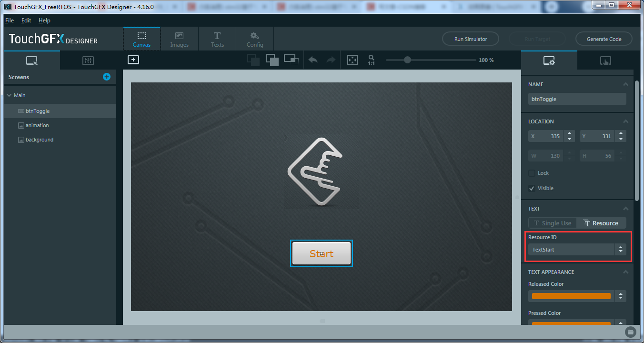
Task: Open the Interactions panel tab
Action: (605, 61)
